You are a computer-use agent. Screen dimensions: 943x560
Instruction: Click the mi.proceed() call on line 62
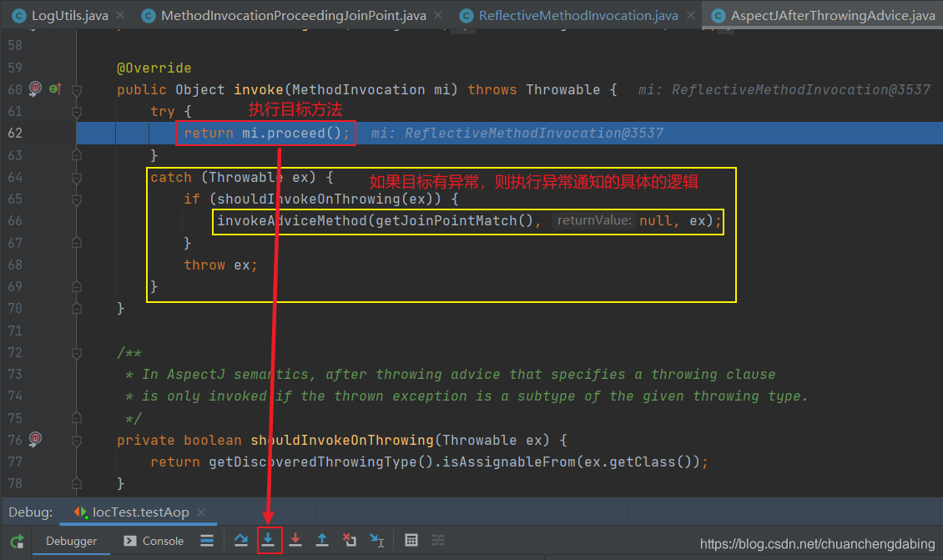(292, 133)
